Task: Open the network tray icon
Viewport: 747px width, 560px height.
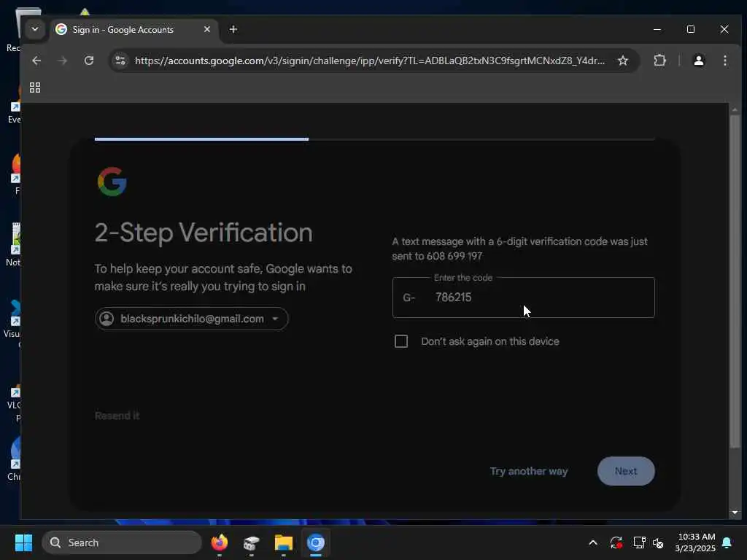Action: pos(639,542)
